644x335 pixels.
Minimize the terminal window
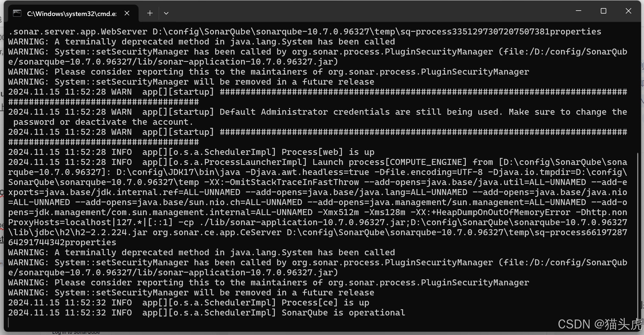tap(578, 11)
